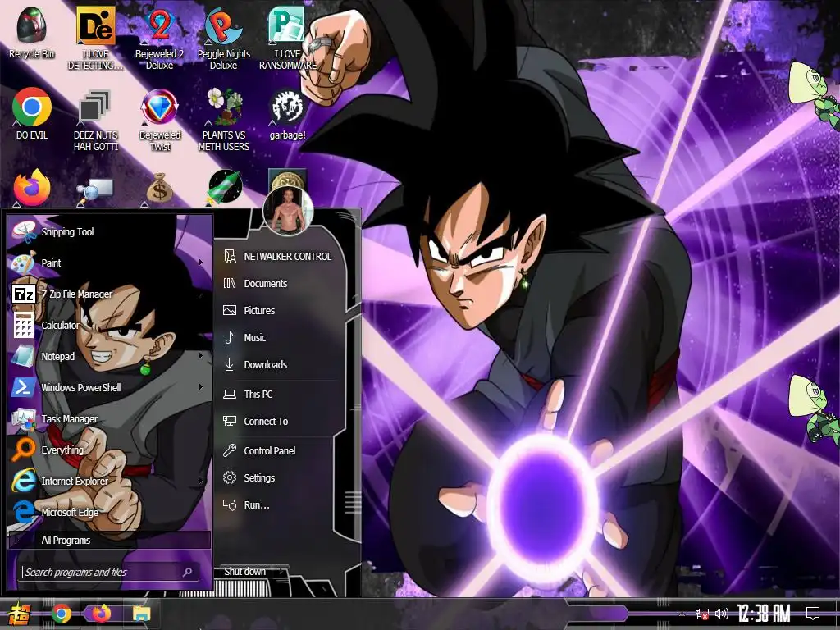Open Task Manager from start menu

pyautogui.click(x=109, y=418)
